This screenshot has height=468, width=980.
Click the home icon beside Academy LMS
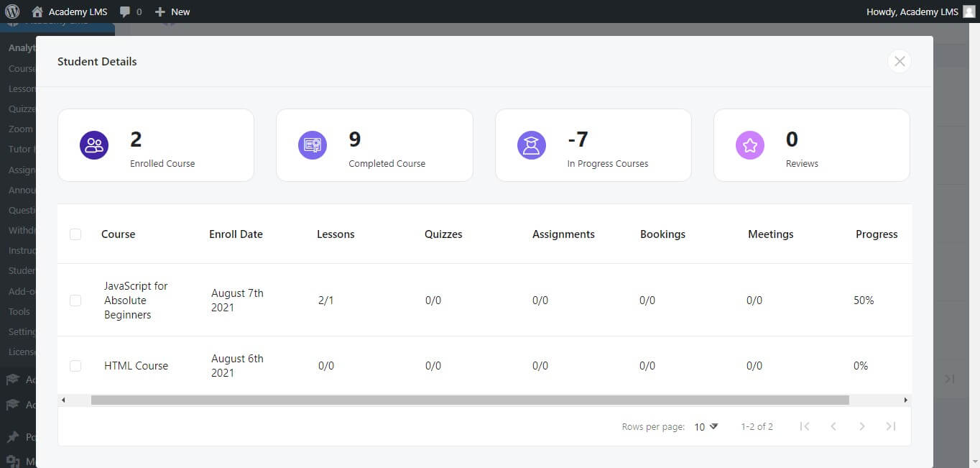click(37, 11)
